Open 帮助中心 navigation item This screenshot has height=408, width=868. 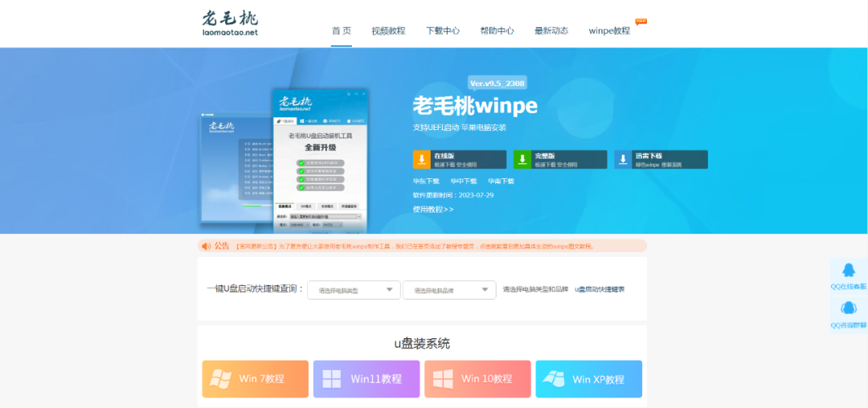(x=497, y=31)
